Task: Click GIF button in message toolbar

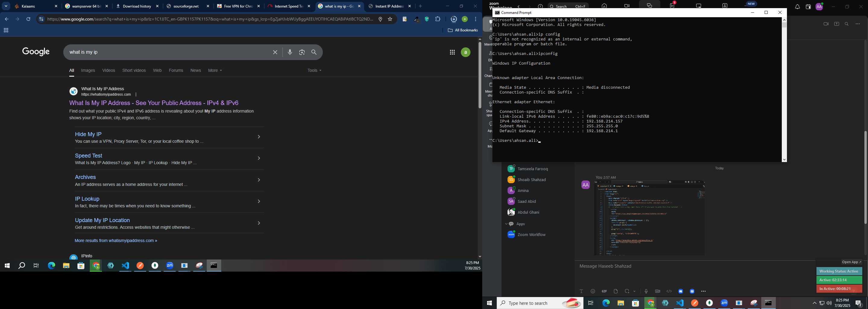Action: point(604,291)
